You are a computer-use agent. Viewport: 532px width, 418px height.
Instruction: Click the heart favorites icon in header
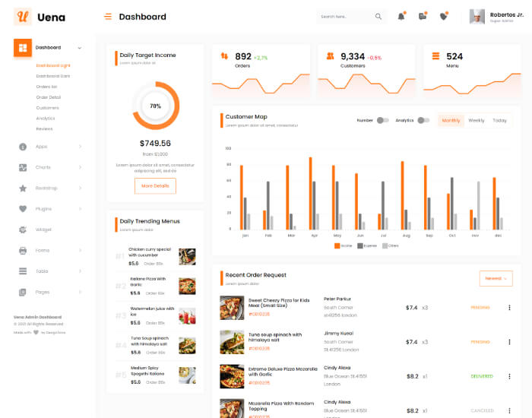click(x=445, y=16)
